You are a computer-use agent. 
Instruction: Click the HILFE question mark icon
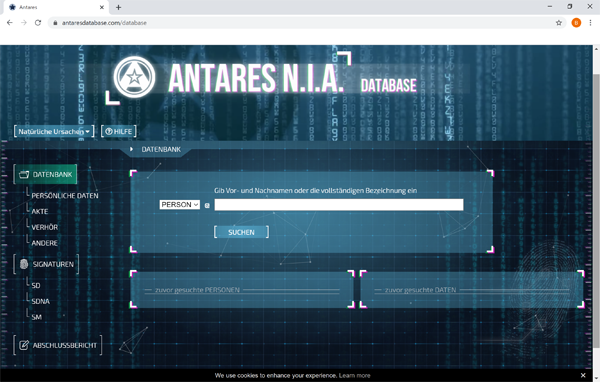109,132
